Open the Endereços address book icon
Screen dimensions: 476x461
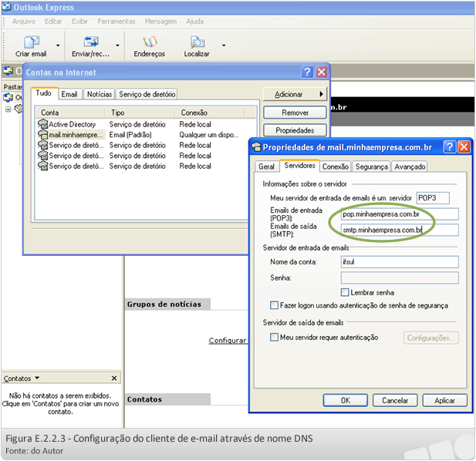150,42
